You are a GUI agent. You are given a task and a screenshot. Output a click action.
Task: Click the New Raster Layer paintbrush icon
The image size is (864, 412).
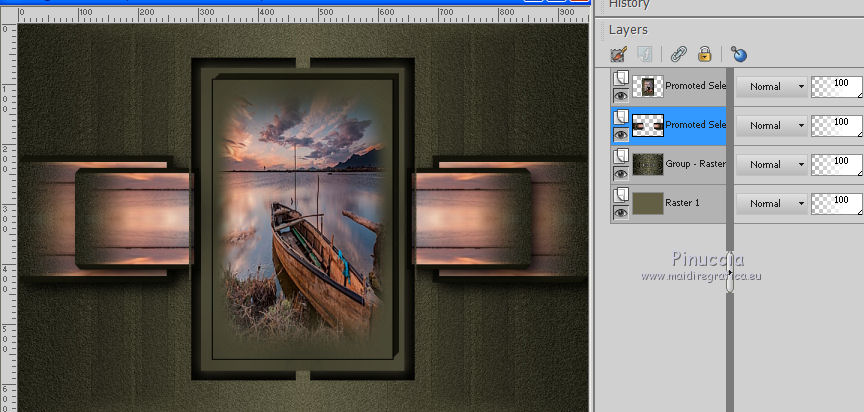(619, 54)
